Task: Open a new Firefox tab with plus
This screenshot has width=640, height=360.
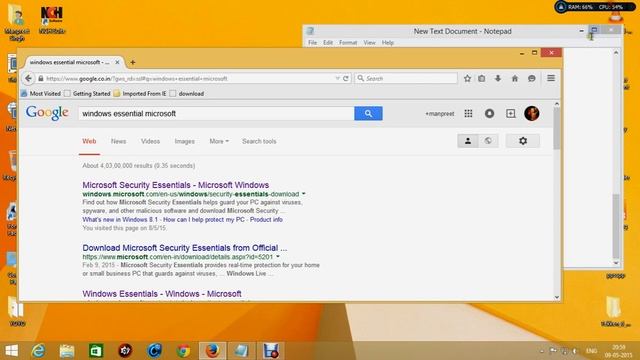Action: coord(133,62)
